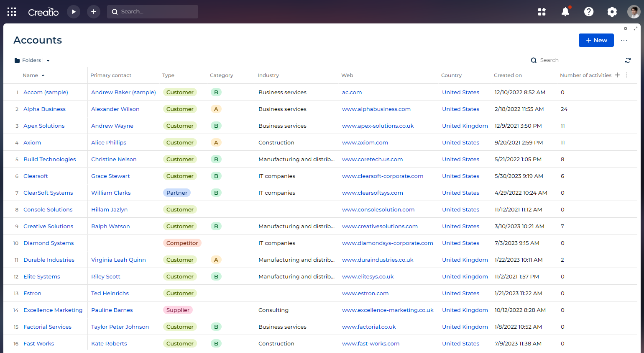Click Customer tag for Console Solutions

(x=180, y=209)
